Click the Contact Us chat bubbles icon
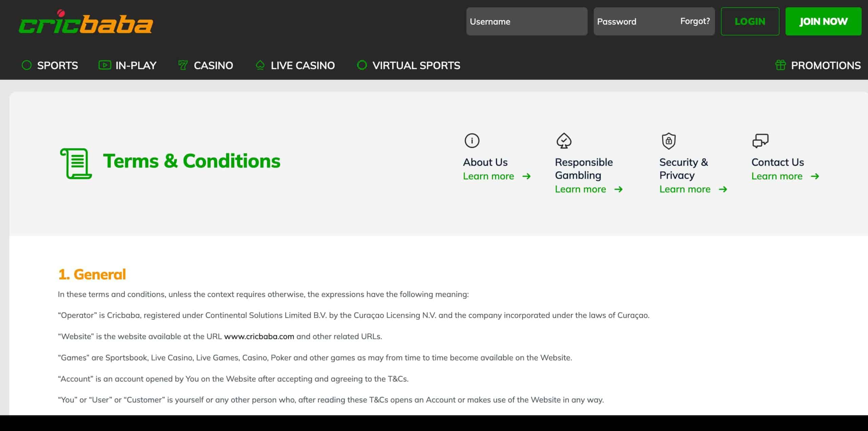The image size is (868, 431). click(761, 141)
